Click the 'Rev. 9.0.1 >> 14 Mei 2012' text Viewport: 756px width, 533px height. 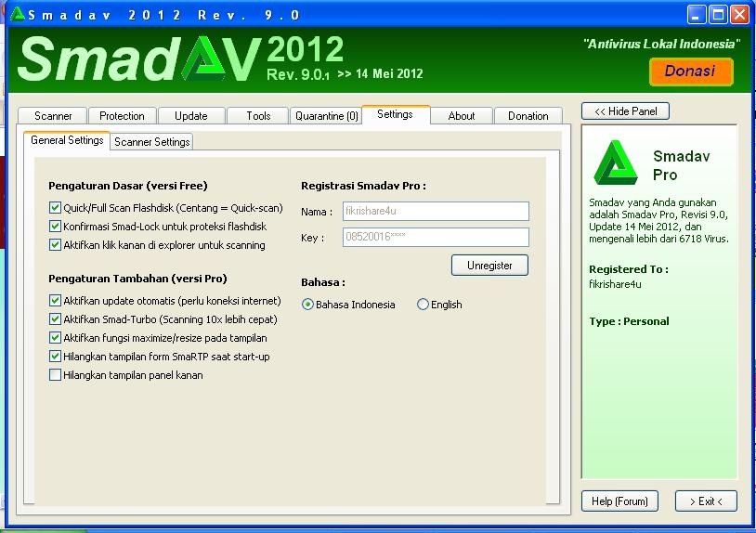pyautogui.click(x=345, y=73)
